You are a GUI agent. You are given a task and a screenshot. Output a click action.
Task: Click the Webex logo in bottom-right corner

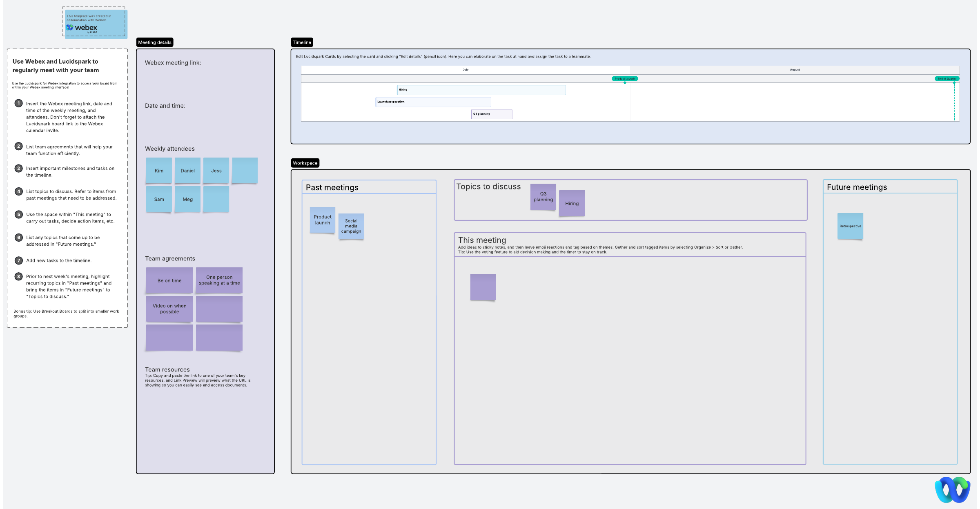(x=952, y=489)
